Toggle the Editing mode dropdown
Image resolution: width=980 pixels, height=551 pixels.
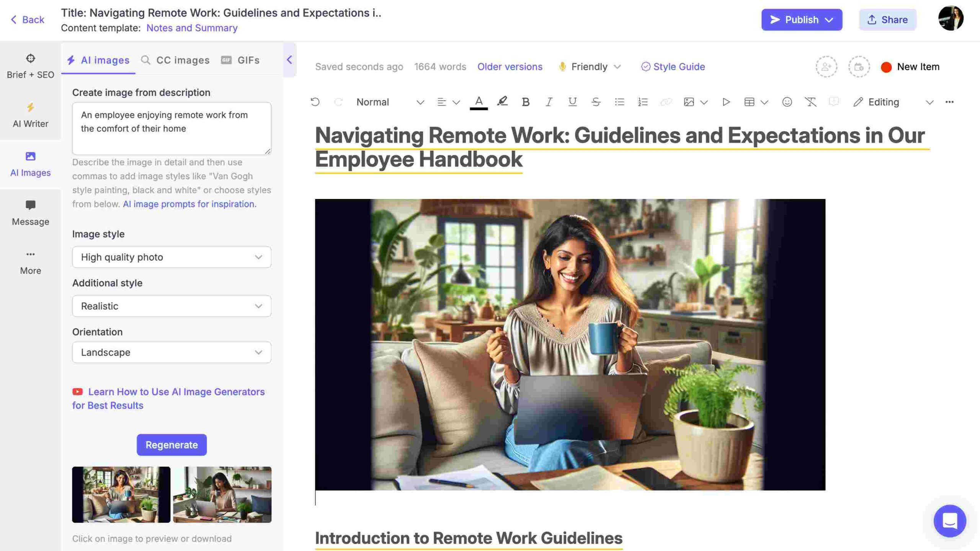(x=930, y=103)
